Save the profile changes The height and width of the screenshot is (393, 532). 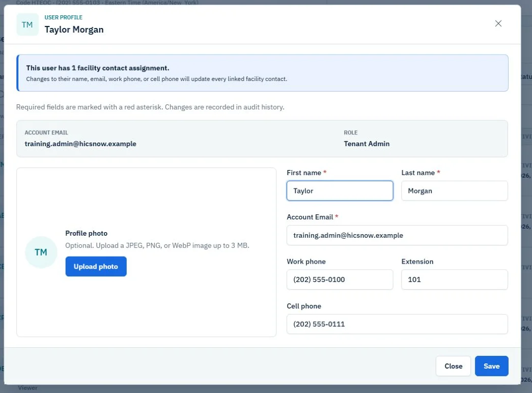[x=491, y=366]
